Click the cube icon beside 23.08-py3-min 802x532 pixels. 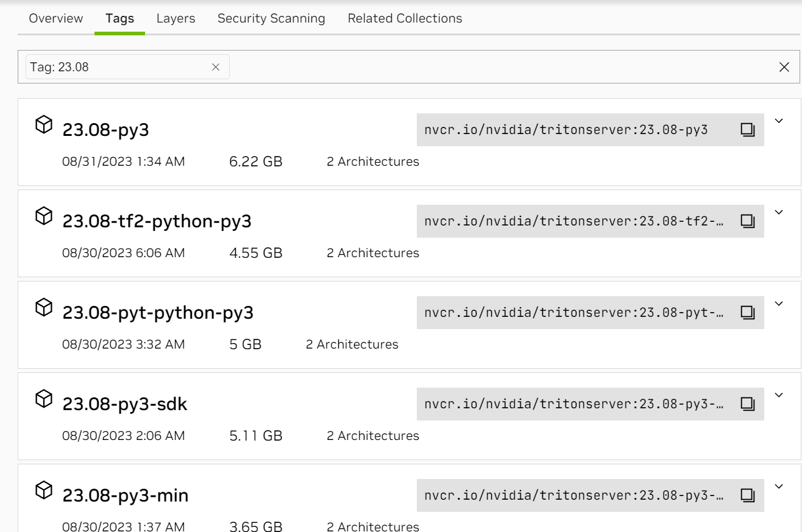[x=44, y=491]
